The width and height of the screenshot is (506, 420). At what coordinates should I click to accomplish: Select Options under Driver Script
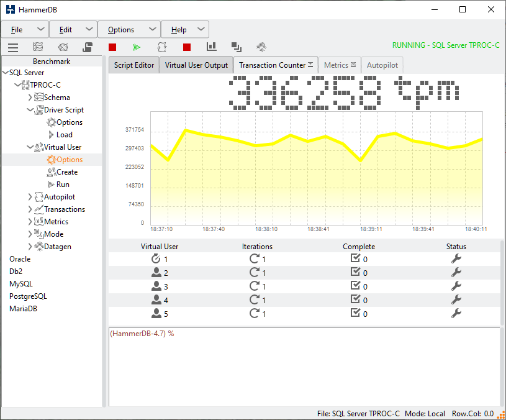(70, 122)
